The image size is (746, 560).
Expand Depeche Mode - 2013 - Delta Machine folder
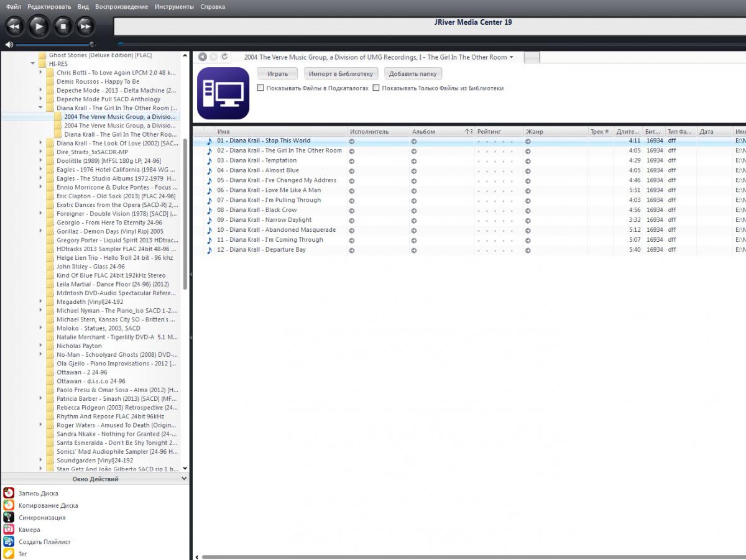[x=41, y=90]
